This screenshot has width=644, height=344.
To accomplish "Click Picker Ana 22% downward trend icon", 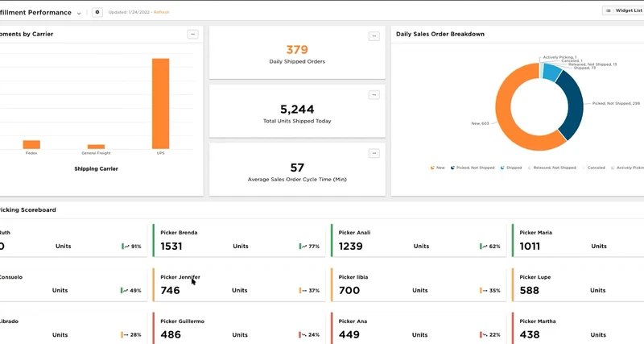I will click(x=484, y=335).
